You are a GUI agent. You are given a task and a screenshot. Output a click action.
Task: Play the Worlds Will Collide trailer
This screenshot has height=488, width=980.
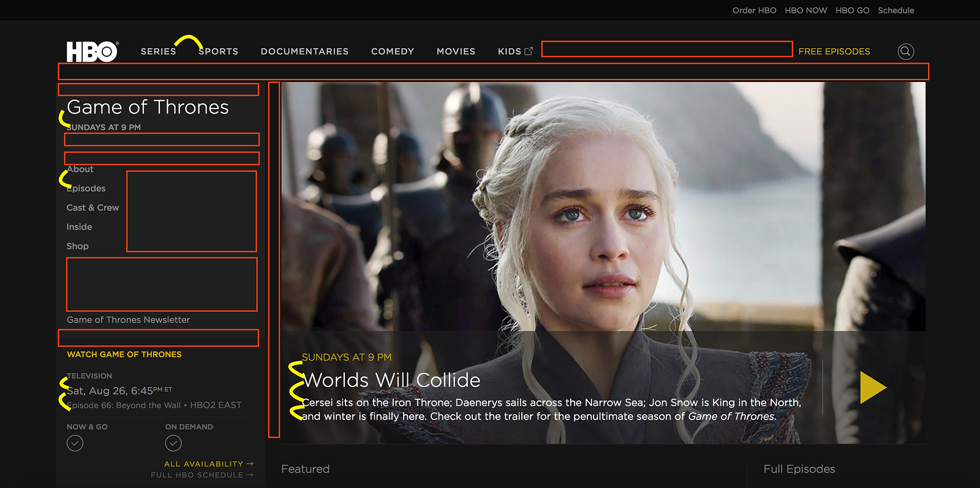[873, 388]
